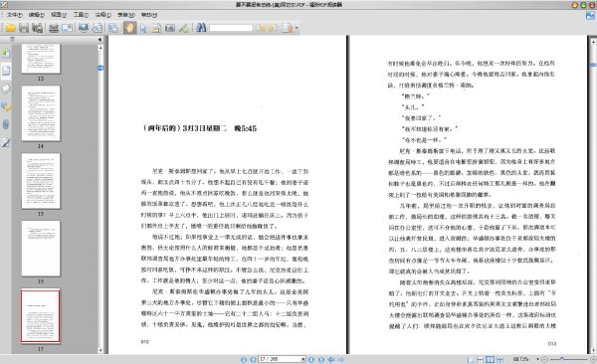Open the zoom percentage dropdown

pos(537,359)
